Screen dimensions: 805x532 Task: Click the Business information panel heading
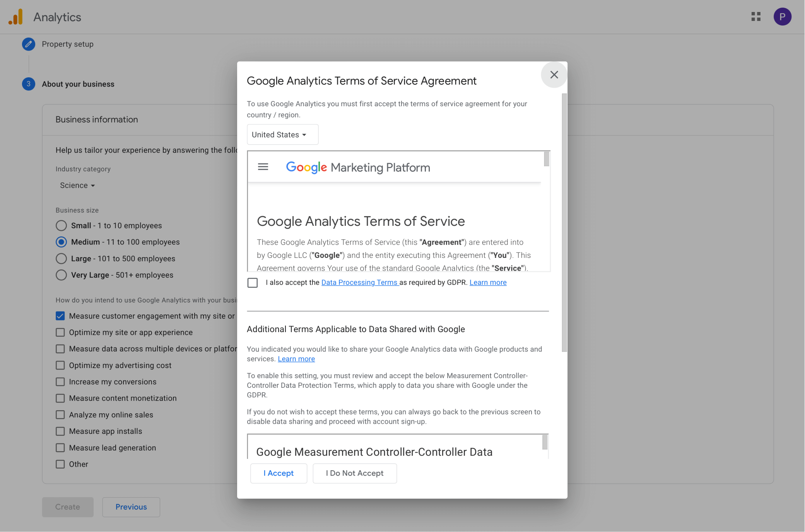click(x=97, y=119)
